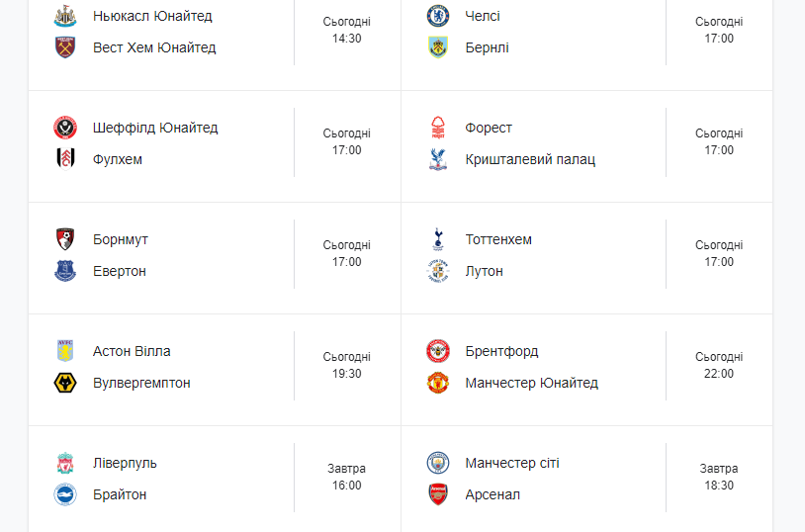Click the Aston Villa crest icon
805x532 pixels.
click(65, 351)
